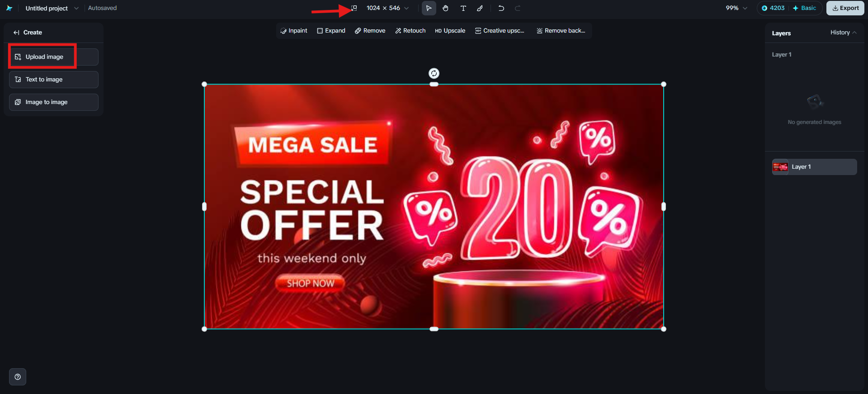Click the canvas resize icon

click(x=354, y=8)
